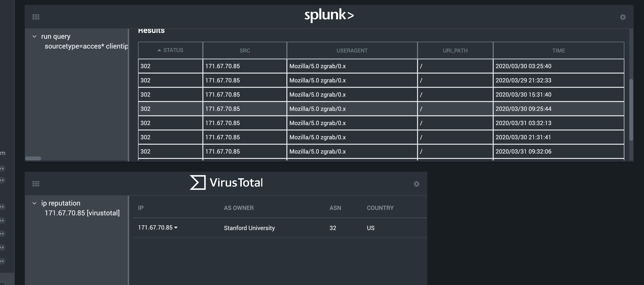Click the IP column header in VirusTotal
Viewport: 644px width, 285px height.
pyautogui.click(x=140, y=208)
